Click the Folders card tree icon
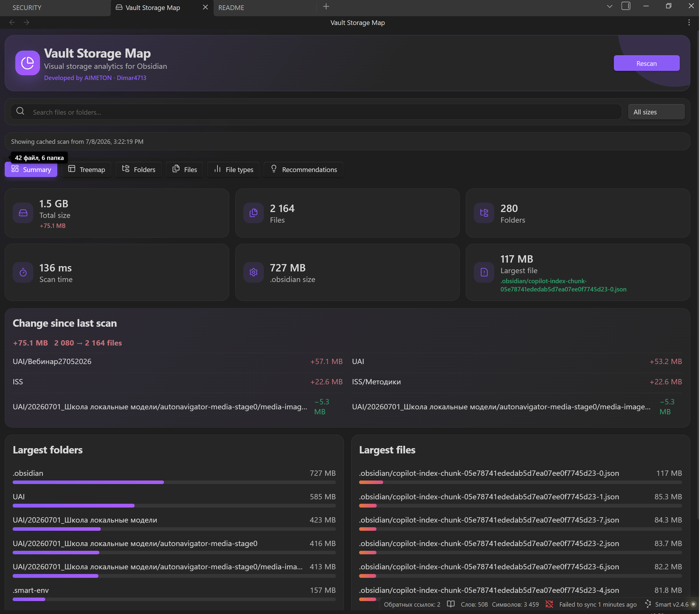Screen dimensions: 700x614 coord(484,213)
